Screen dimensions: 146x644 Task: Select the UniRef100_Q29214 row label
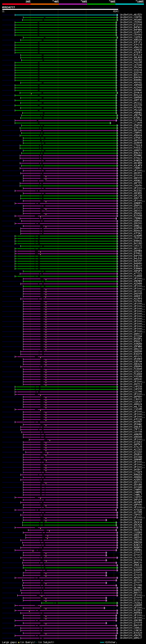click(x=131, y=371)
